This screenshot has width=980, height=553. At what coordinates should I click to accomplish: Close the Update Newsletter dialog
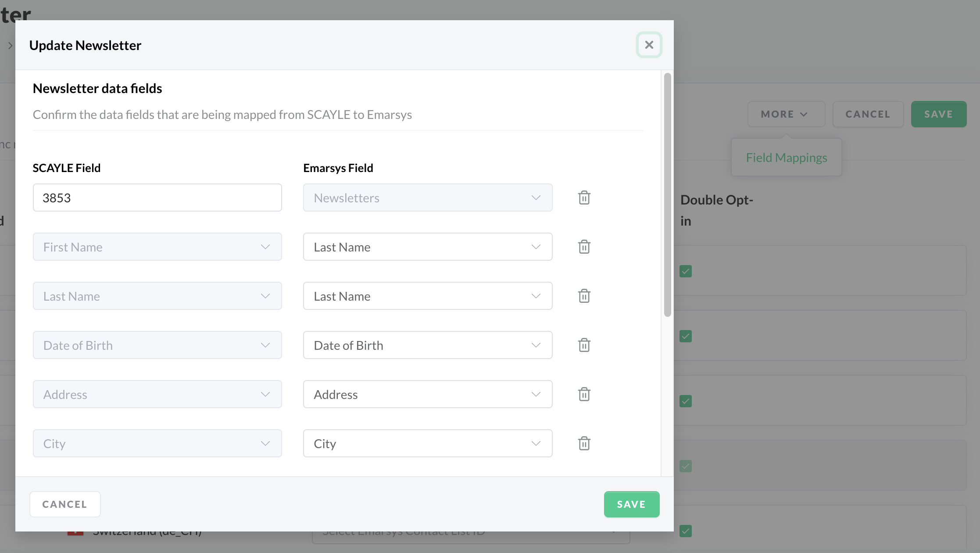pos(649,45)
